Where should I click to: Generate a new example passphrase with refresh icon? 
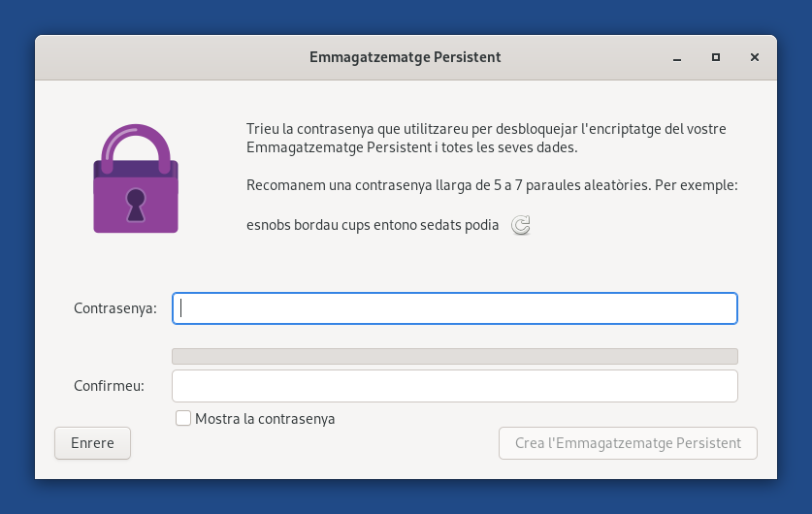tap(521, 225)
